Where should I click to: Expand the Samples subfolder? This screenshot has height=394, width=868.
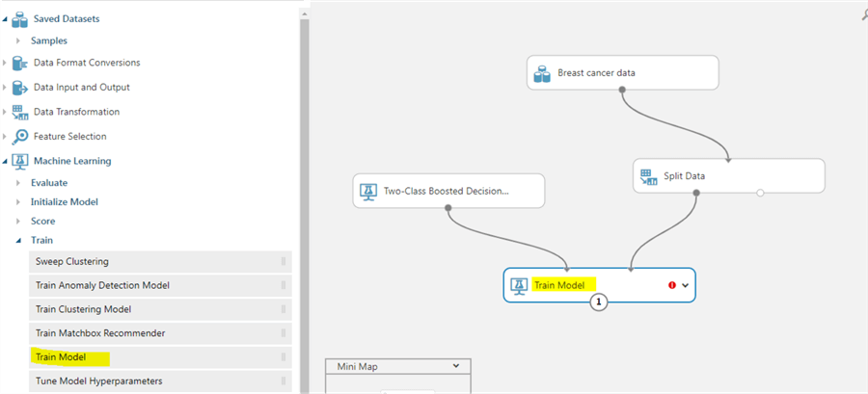coord(19,40)
